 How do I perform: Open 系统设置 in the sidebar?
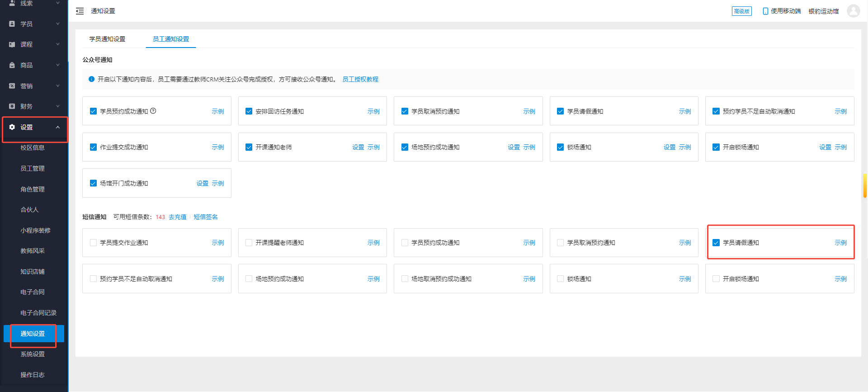pyautogui.click(x=33, y=354)
